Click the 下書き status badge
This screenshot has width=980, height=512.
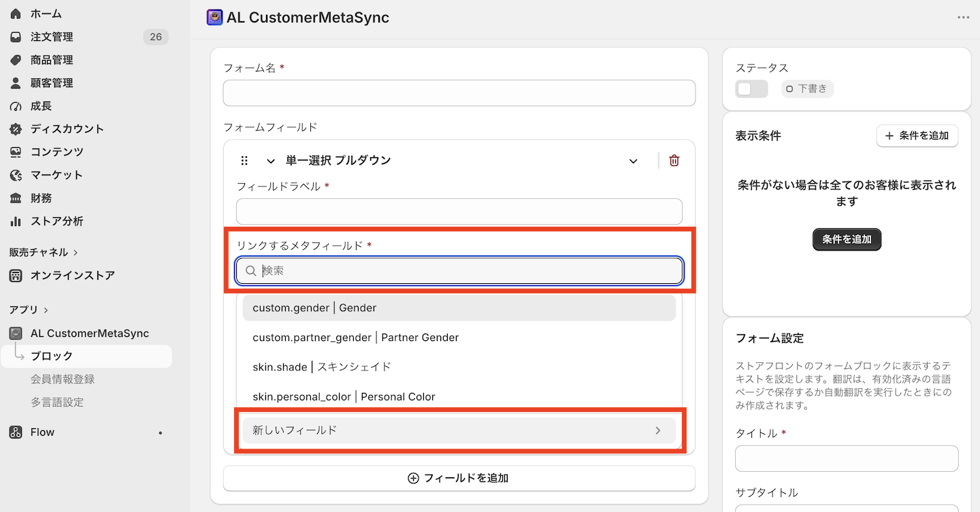pyautogui.click(x=807, y=89)
